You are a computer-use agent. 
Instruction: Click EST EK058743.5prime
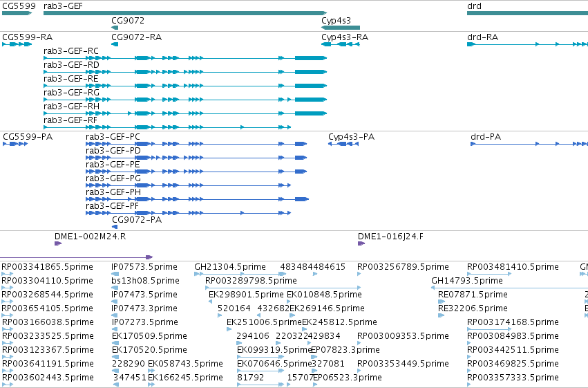tap(185, 364)
